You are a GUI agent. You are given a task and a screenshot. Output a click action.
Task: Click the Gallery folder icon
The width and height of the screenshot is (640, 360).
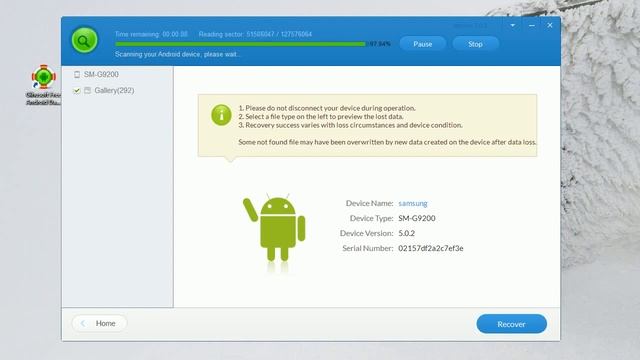pyautogui.click(x=87, y=90)
